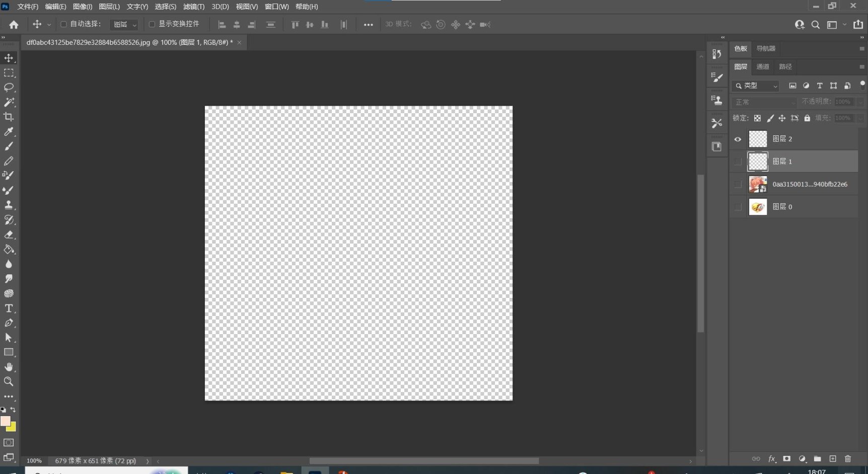The height and width of the screenshot is (474, 868).
Task: Click the foreground color swatch
Action: pos(5,421)
